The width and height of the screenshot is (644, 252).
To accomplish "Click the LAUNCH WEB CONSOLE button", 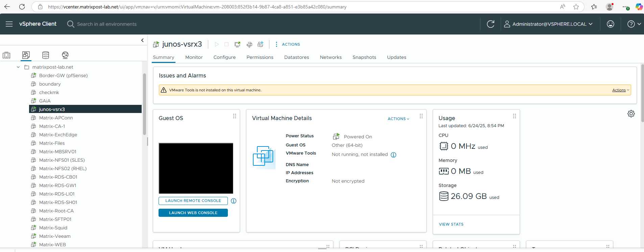I will tap(193, 213).
